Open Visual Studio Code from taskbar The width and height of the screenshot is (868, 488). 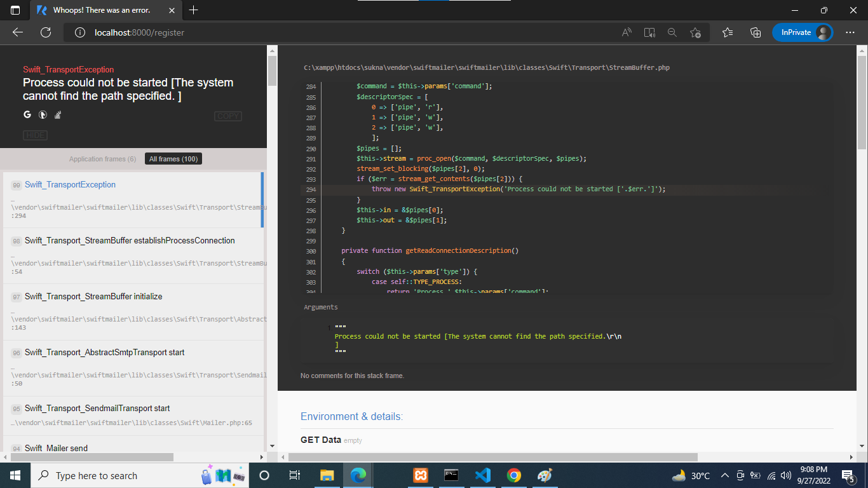coord(482,475)
